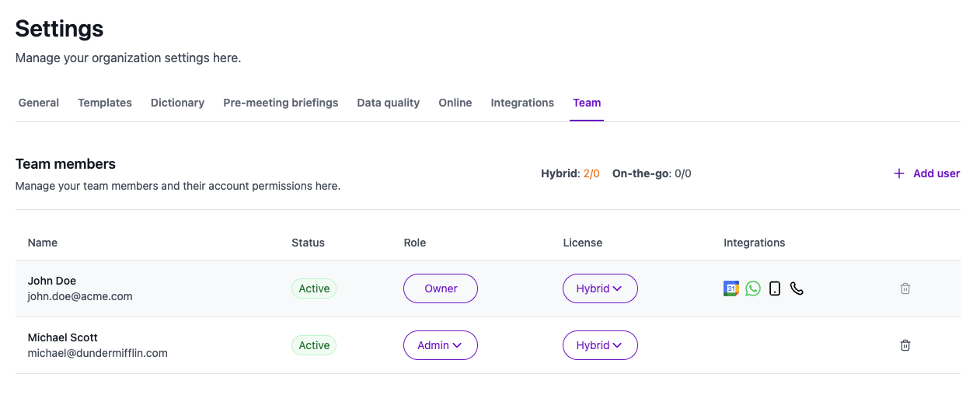Open the Templates tab
Image resolution: width=980 pixels, height=395 pixels.
pos(105,103)
